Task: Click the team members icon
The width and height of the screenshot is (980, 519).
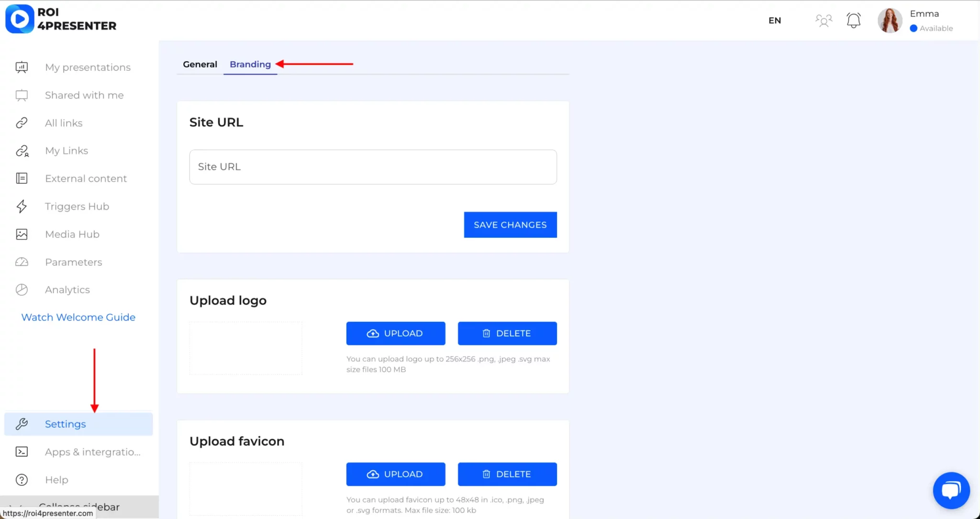Action: click(824, 21)
